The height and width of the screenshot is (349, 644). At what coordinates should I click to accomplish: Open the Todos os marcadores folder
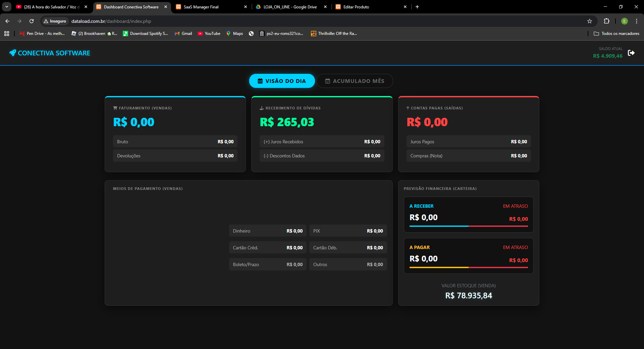tap(616, 34)
